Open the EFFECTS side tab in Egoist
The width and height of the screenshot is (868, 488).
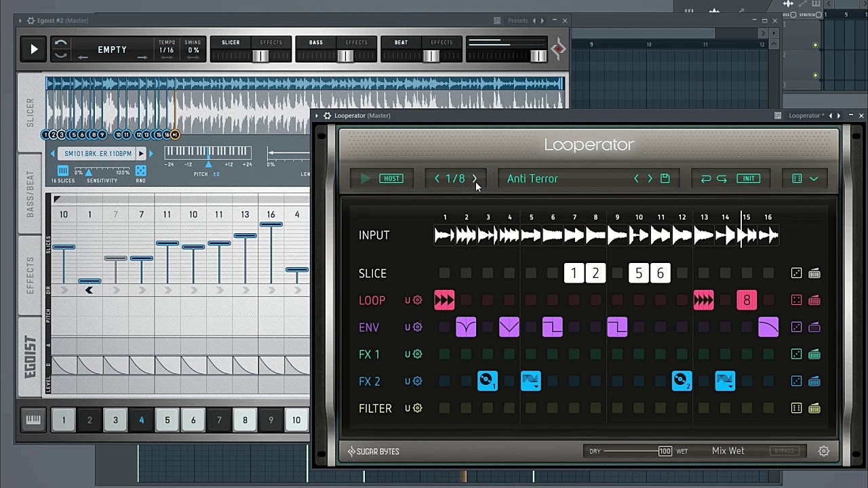(31, 275)
